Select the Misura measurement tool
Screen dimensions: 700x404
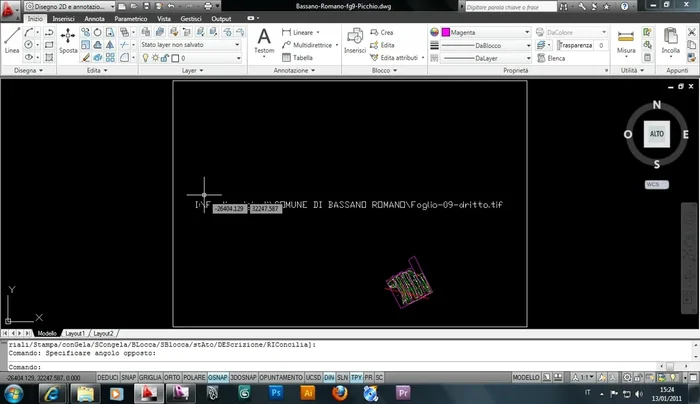click(x=626, y=40)
